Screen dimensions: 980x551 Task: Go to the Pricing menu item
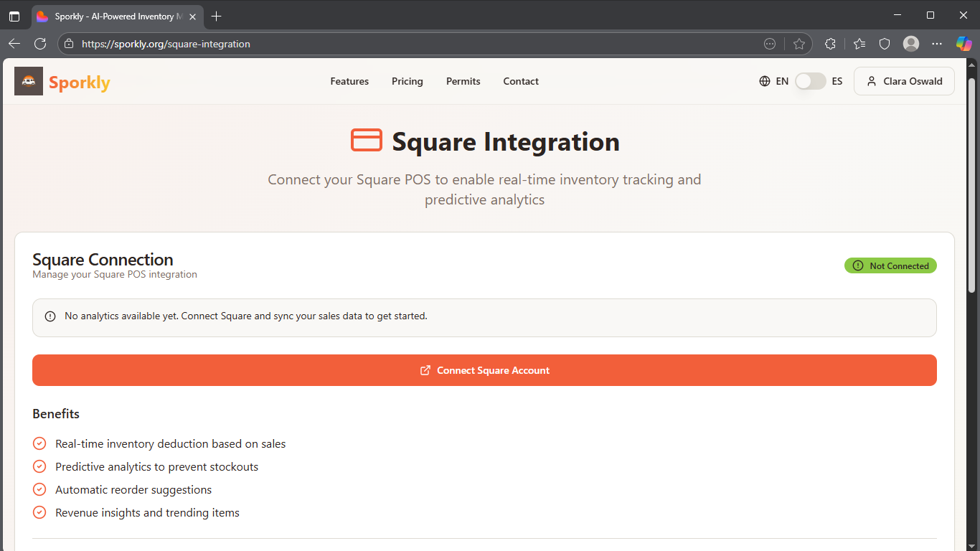407,81
